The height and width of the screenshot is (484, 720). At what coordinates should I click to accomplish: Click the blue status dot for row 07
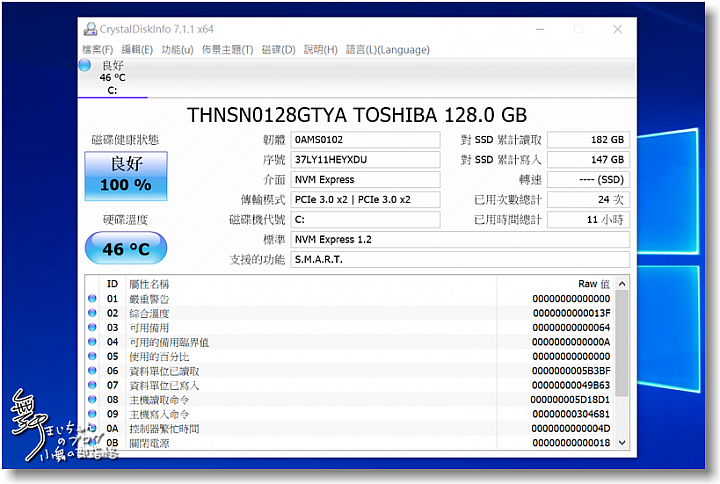click(92, 385)
